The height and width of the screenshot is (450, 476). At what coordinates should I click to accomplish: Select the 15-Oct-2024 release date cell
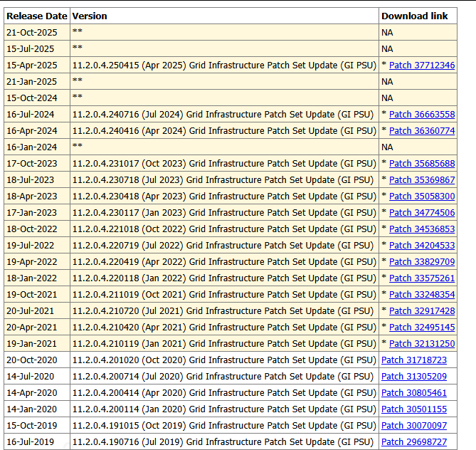(x=37, y=98)
